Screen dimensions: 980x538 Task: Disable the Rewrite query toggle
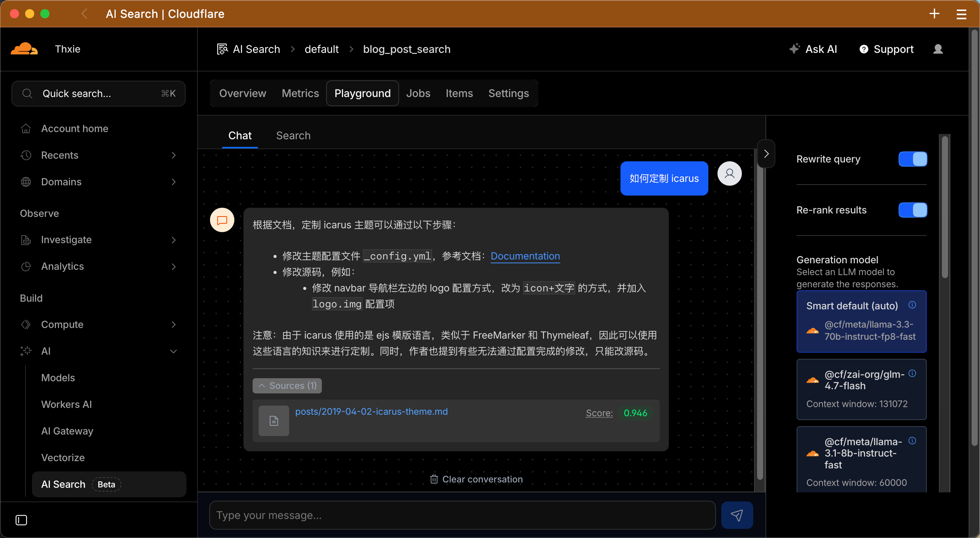click(913, 159)
